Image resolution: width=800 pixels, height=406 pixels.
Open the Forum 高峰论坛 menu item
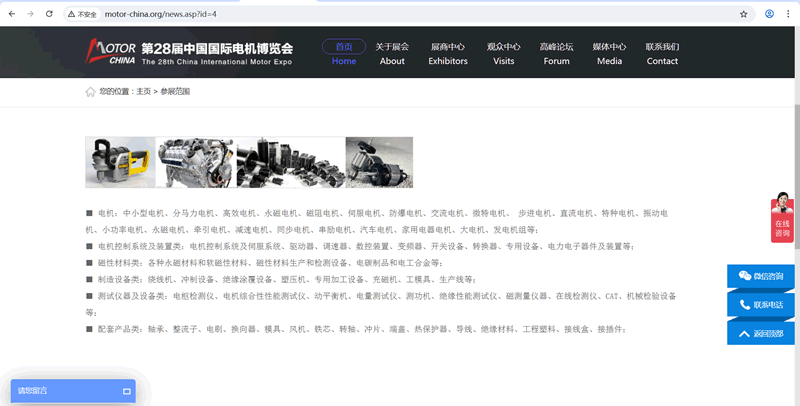(x=556, y=53)
